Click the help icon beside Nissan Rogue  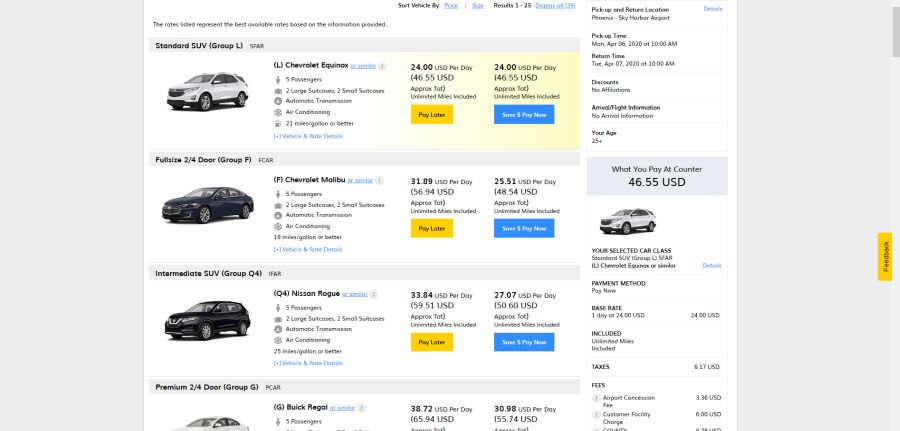click(374, 295)
